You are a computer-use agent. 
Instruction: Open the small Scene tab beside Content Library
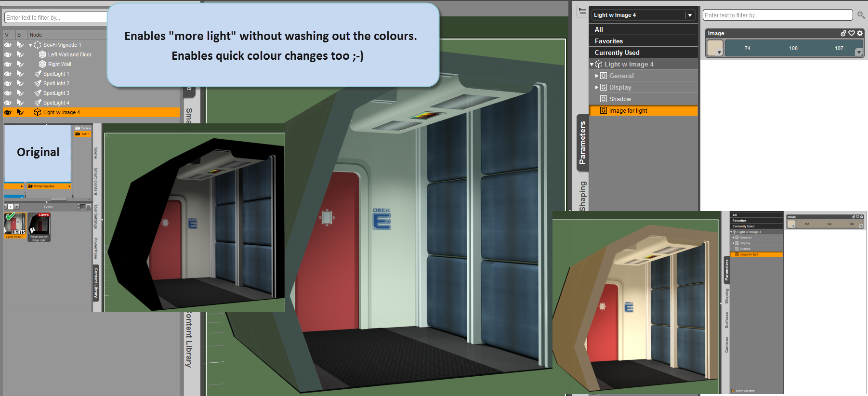(x=96, y=153)
